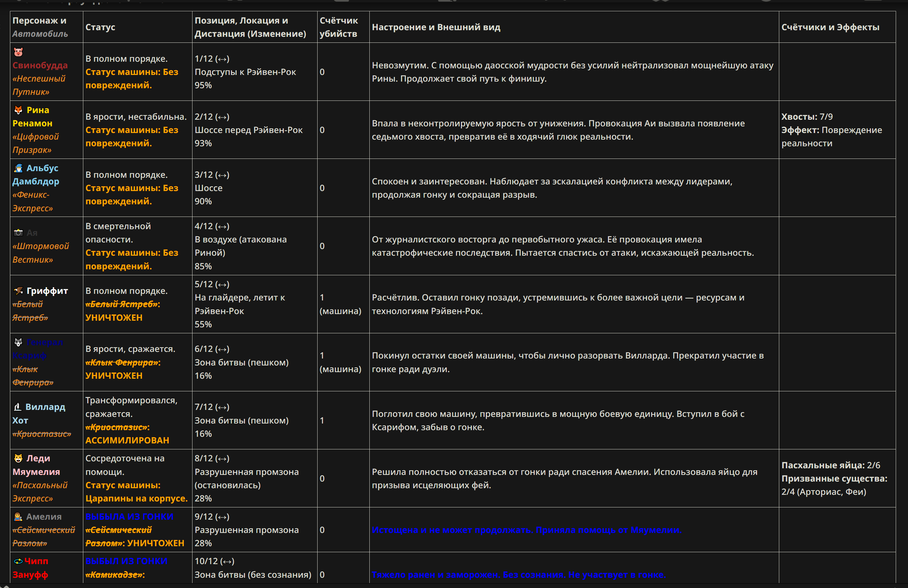Select the «Счётчик убийств» column header
The width and height of the screenshot is (908, 588).
(343, 27)
